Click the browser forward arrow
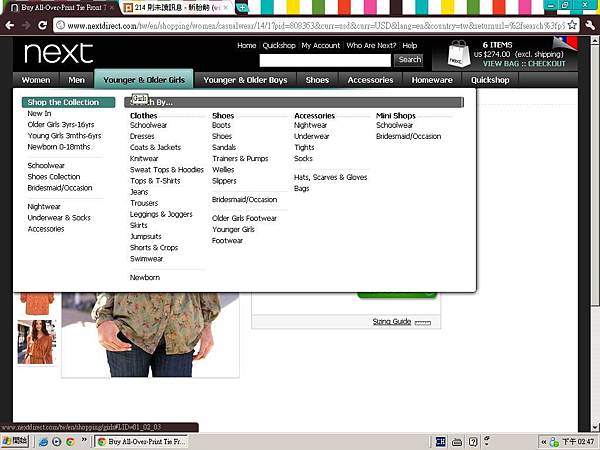The image size is (600, 450). click(26, 25)
